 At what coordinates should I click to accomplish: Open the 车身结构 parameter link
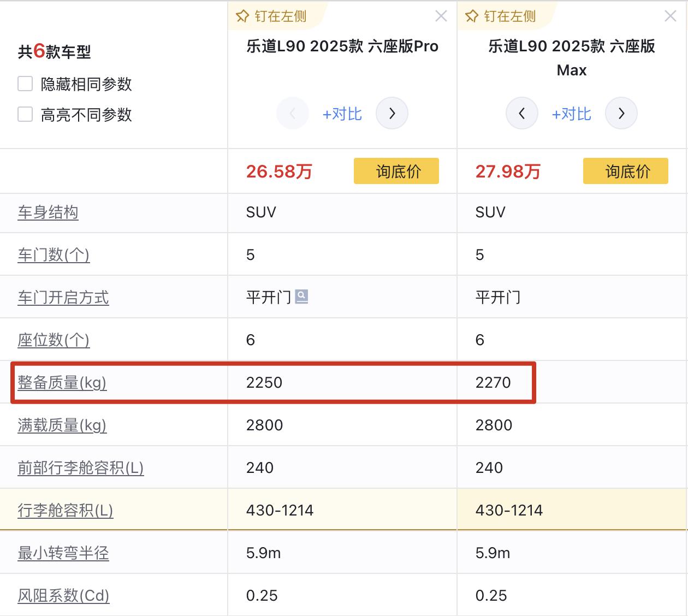pyautogui.click(x=48, y=212)
